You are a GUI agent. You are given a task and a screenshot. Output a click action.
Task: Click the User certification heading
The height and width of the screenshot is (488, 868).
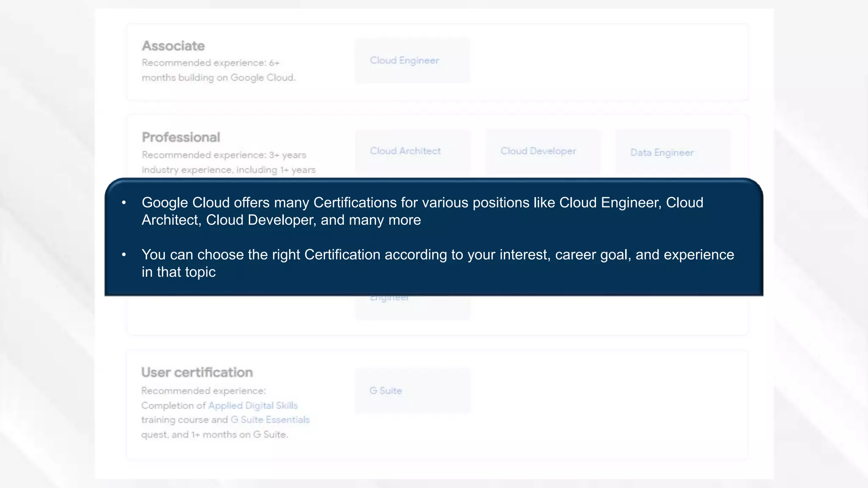tap(197, 372)
